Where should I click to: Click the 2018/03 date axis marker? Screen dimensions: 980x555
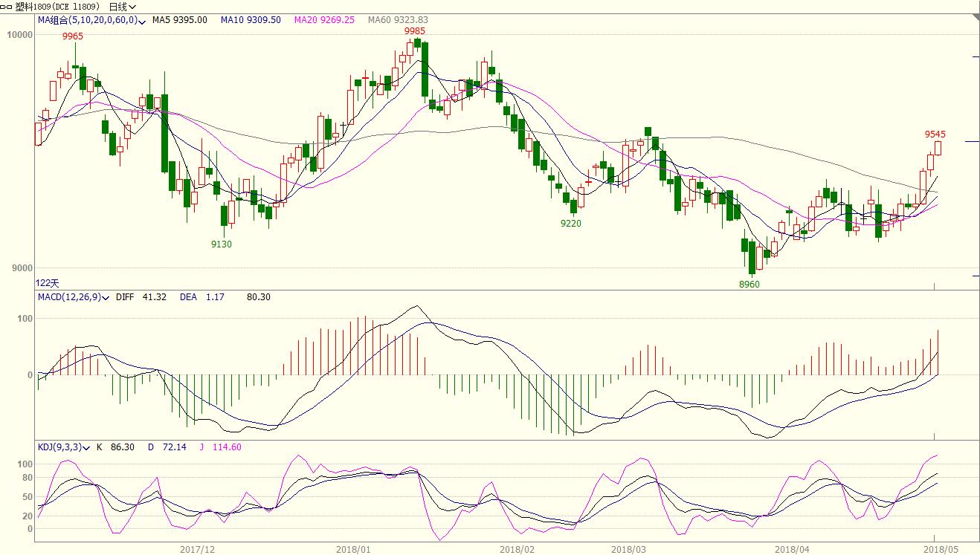point(628,550)
